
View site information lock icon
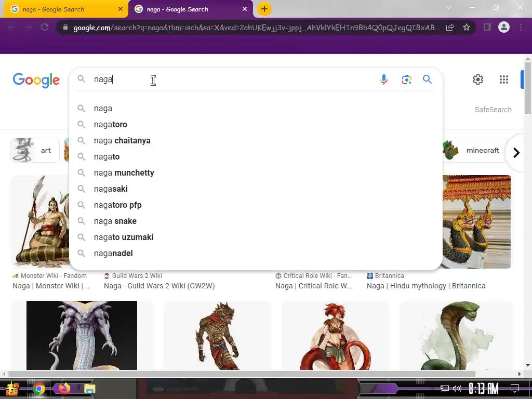point(65,27)
